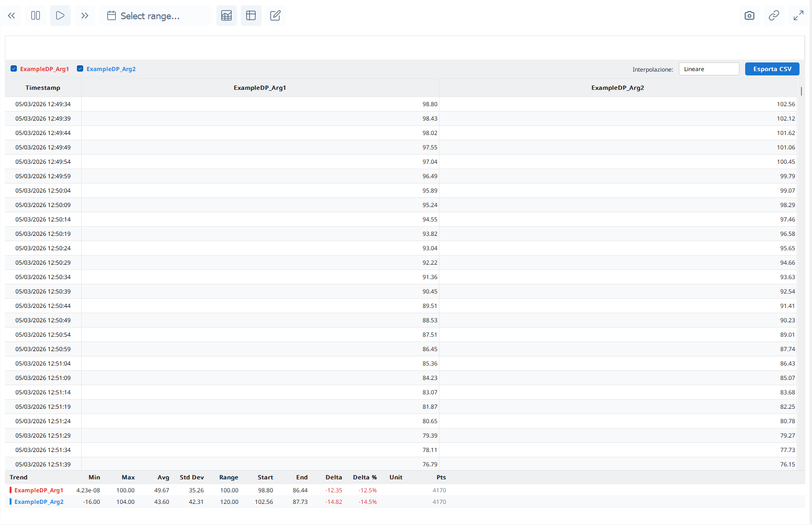Click the red ExampleDP_Arg1 color indicator
This screenshot has height=525, width=812.
(11, 490)
